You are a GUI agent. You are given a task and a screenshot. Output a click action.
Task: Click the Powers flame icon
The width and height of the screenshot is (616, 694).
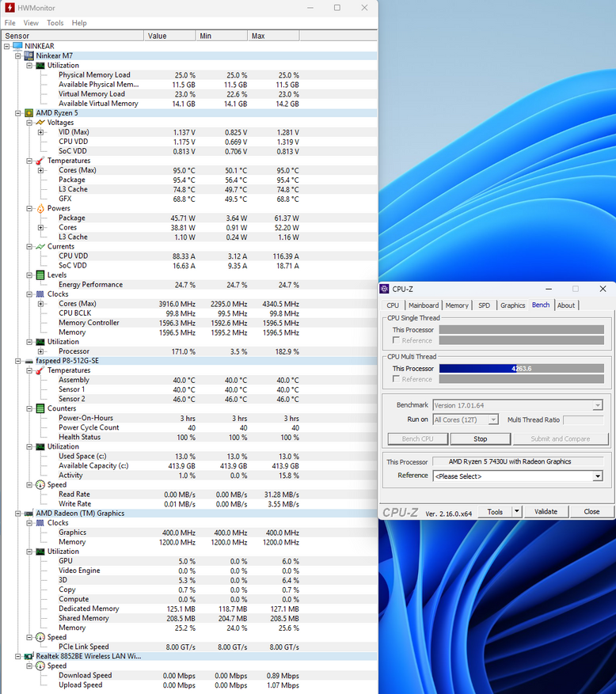click(40, 208)
